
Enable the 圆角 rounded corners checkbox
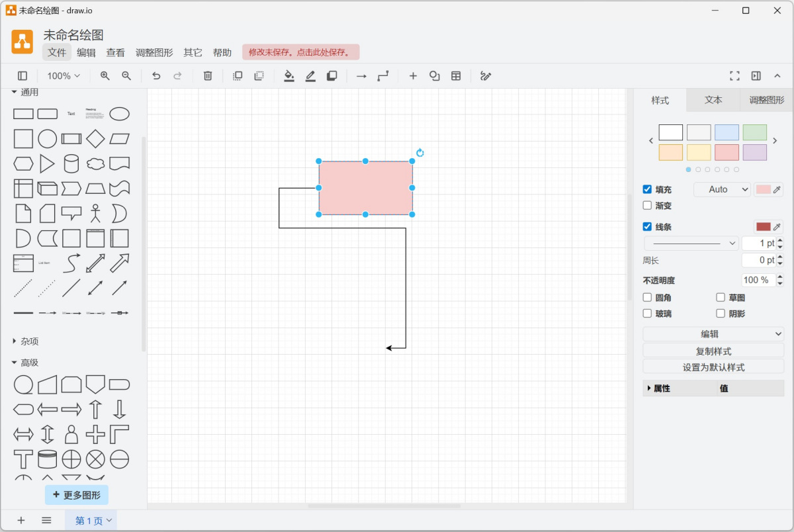click(x=646, y=297)
